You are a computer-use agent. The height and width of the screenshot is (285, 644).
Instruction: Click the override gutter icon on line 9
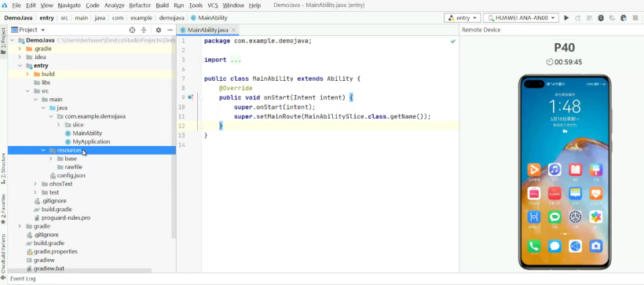click(x=191, y=97)
